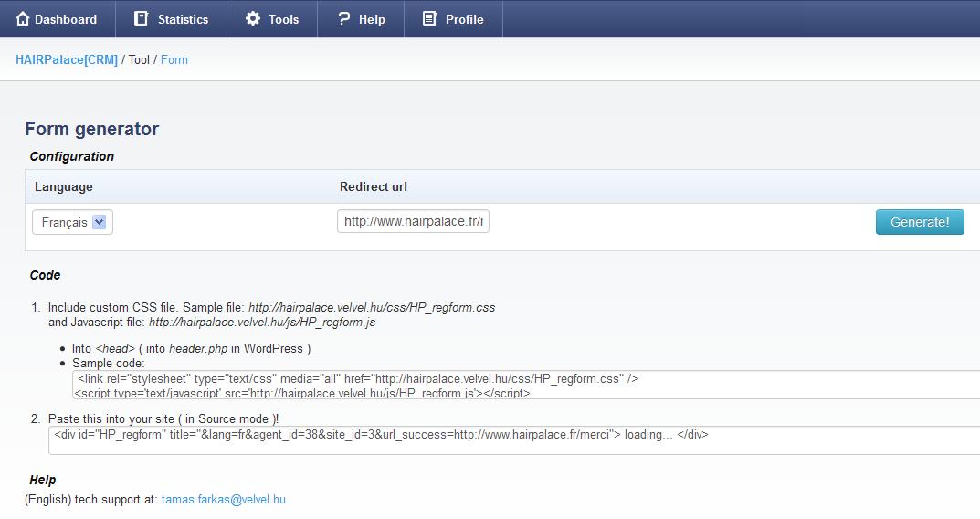This screenshot has width=980, height=519.
Task: Click the HP_regform div code textarea
Action: pos(514,440)
